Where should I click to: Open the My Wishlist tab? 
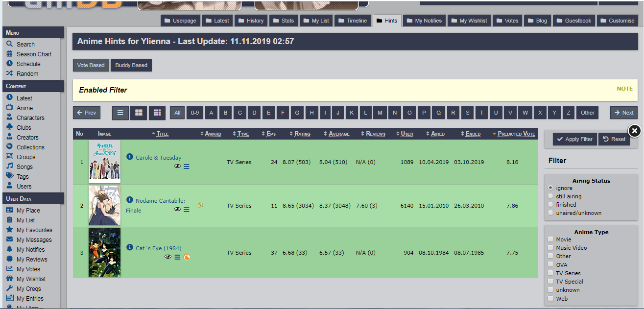point(469,21)
